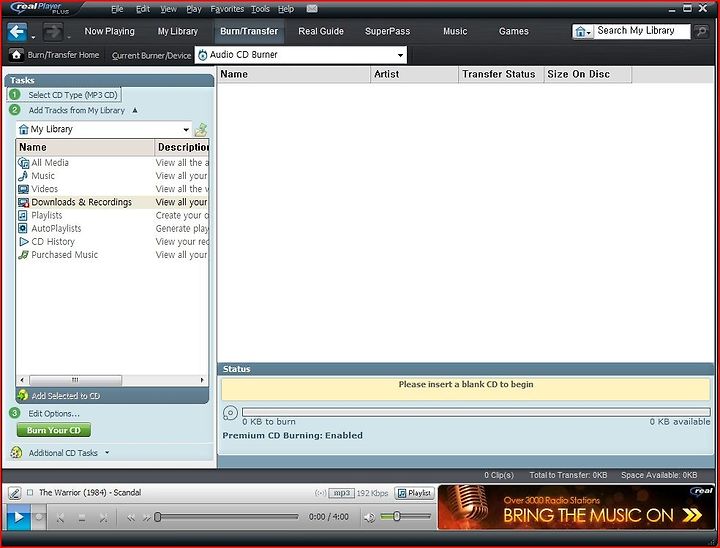Open the Play menu
Viewport: 720px width, 548px height.
(x=194, y=9)
